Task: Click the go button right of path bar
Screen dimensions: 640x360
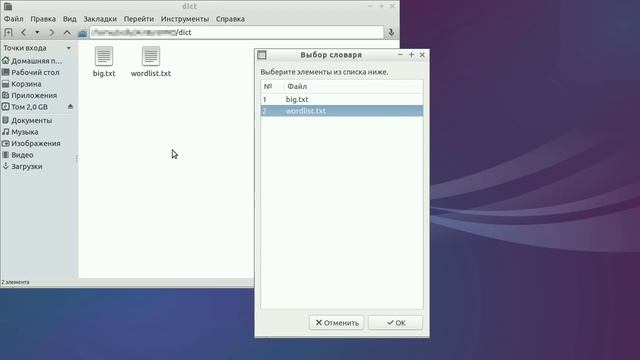Action: (x=391, y=32)
